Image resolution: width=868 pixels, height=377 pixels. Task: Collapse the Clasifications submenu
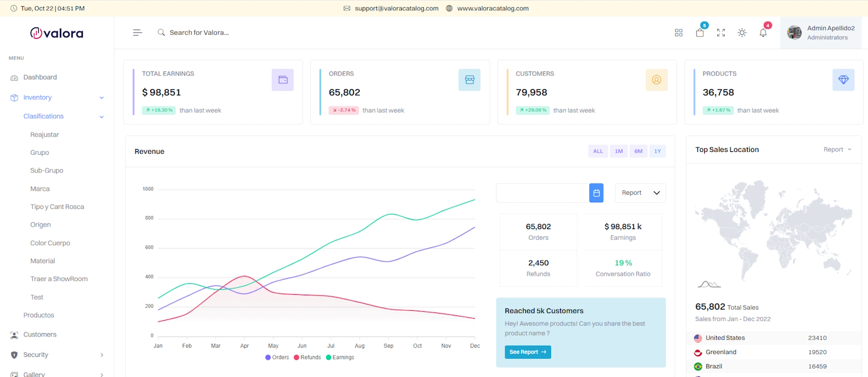(x=43, y=116)
